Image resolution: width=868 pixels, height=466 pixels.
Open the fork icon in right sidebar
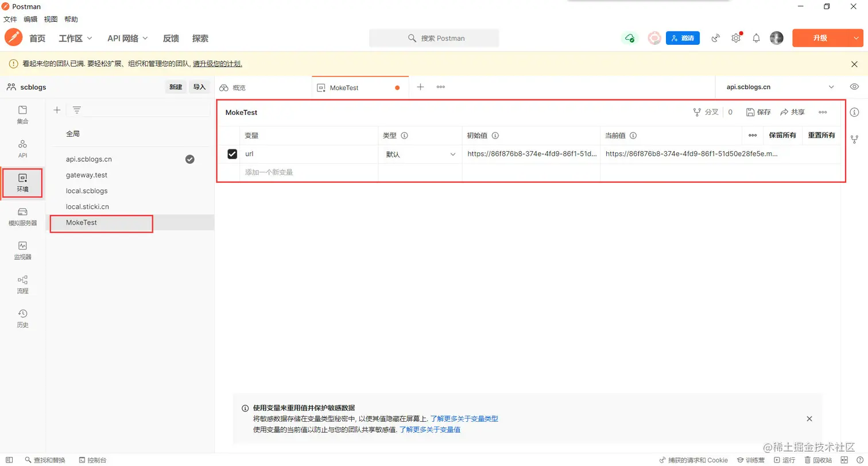[x=854, y=138]
